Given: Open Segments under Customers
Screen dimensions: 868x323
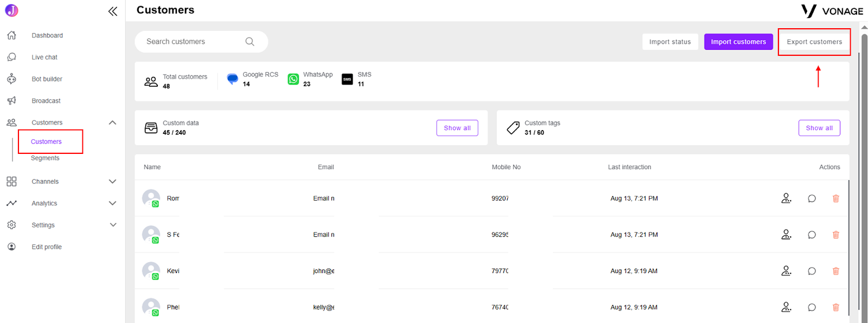Looking at the screenshot, I should coord(45,158).
